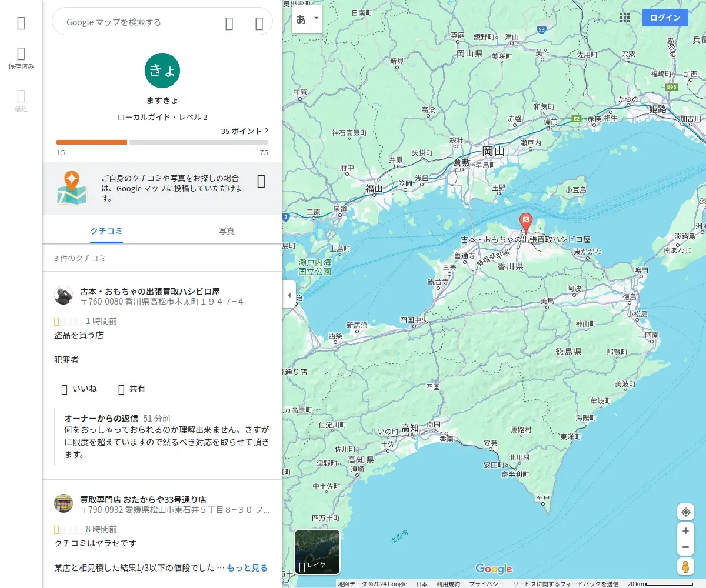This screenshot has width=706, height=588.
Task: Open the 日本 region link in footer
Action: 422,584
